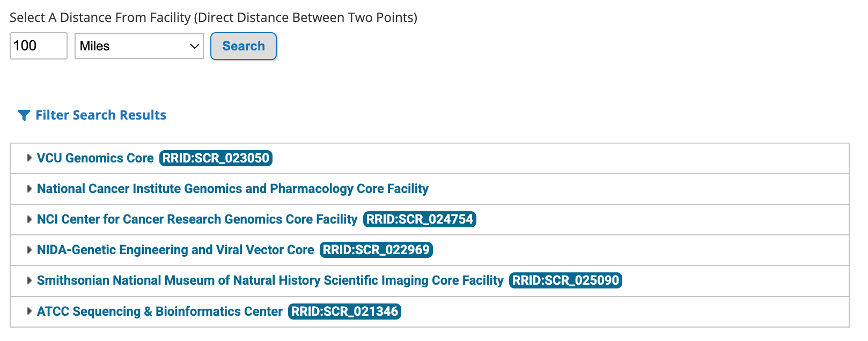868x341 pixels.
Task: Click the Search button
Action: 243,46
